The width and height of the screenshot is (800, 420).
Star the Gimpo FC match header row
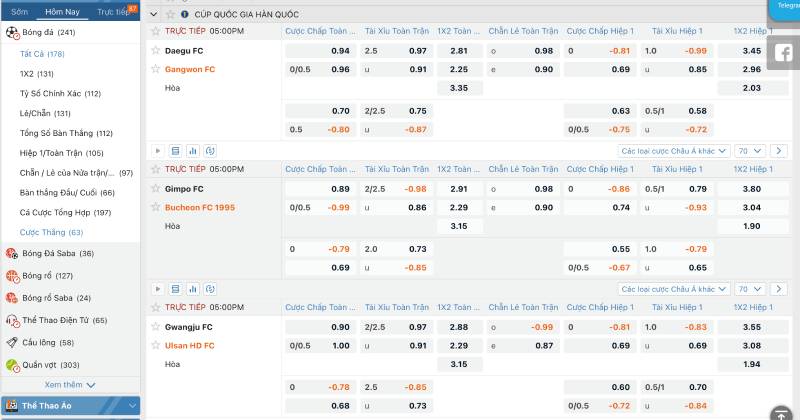(x=156, y=169)
